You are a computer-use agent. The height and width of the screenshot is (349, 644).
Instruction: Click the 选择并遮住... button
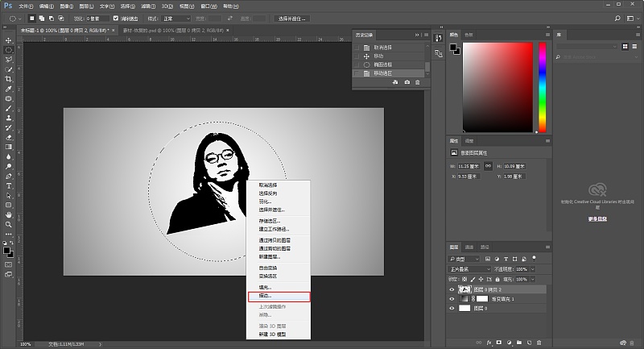pos(291,19)
